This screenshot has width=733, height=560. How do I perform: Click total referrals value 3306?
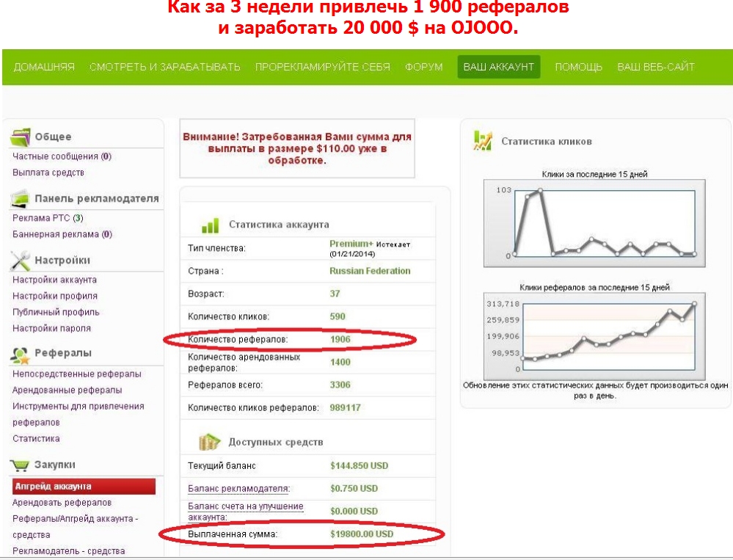tap(340, 385)
